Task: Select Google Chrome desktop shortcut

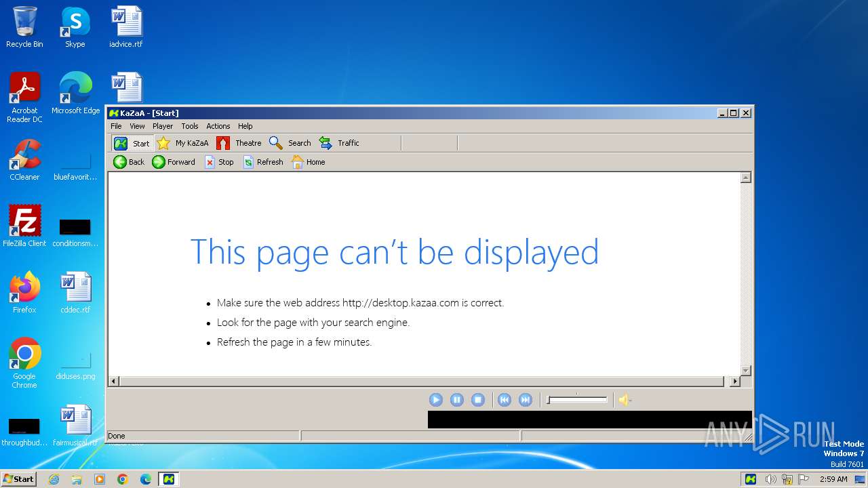Action: [x=24, y=363]
